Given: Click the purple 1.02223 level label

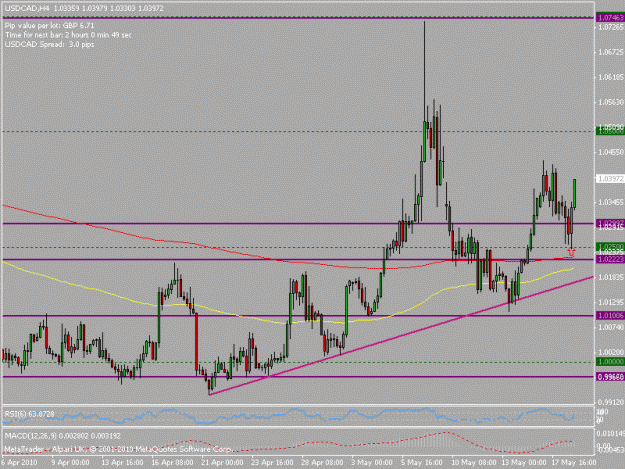Looking at the screenshot, I should point(610,259).
